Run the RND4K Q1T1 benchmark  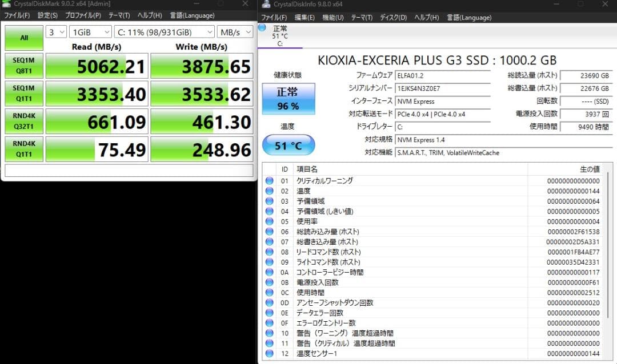click(24, 149)
